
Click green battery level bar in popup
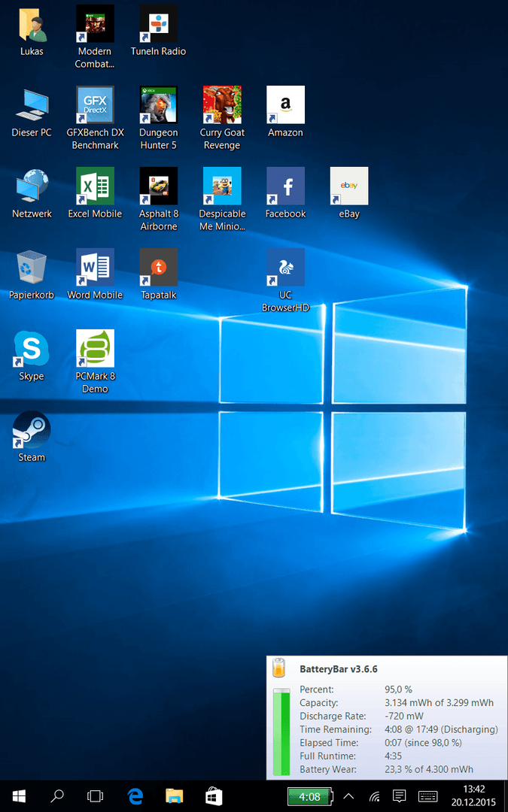(281, 732)
